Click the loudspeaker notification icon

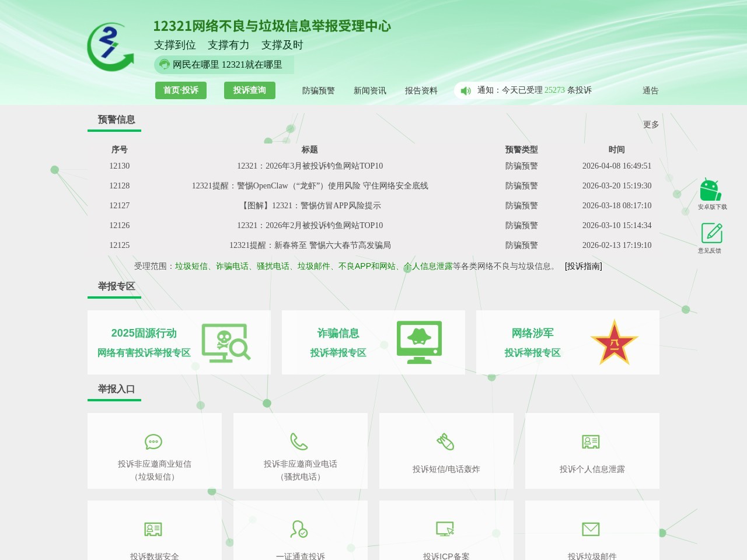[465, 90]
